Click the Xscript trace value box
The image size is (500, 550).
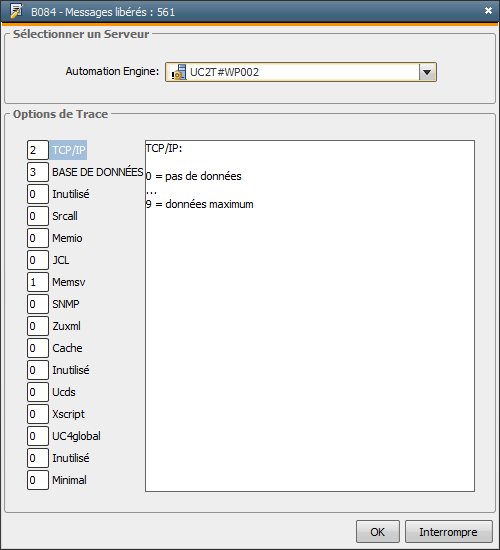[38, 414]
